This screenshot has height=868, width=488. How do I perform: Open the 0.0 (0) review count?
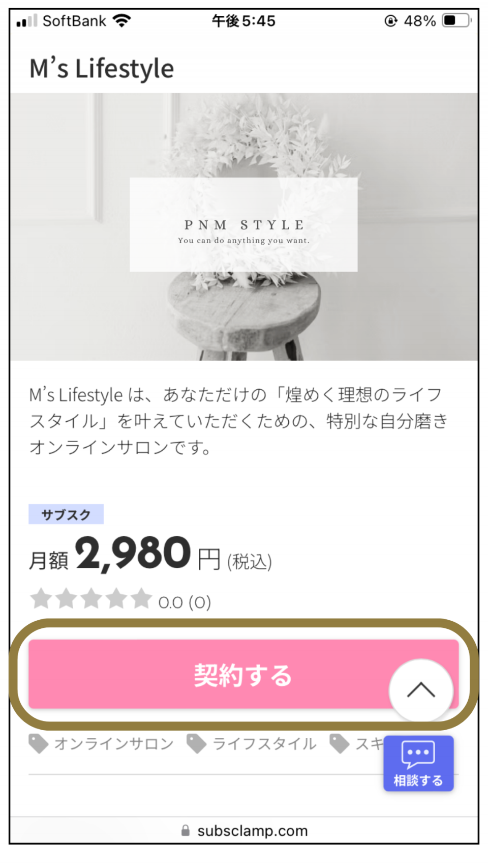point(185,602)
